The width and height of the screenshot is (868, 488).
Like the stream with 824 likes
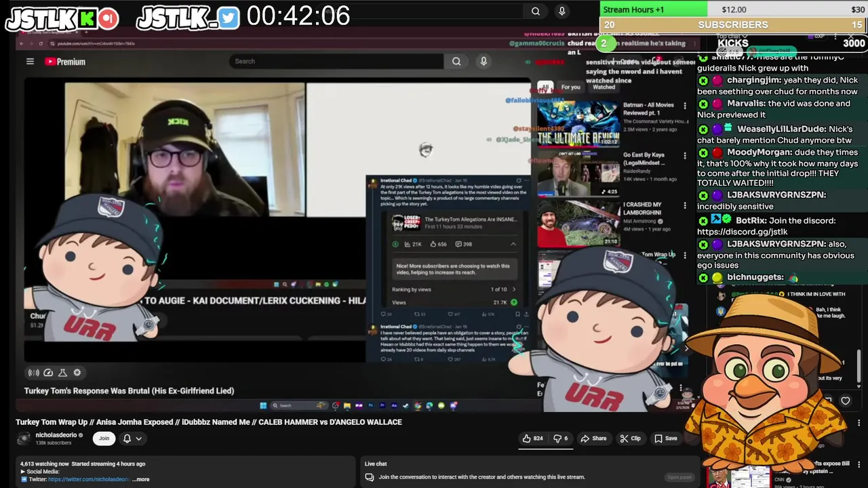coord(532,439)
